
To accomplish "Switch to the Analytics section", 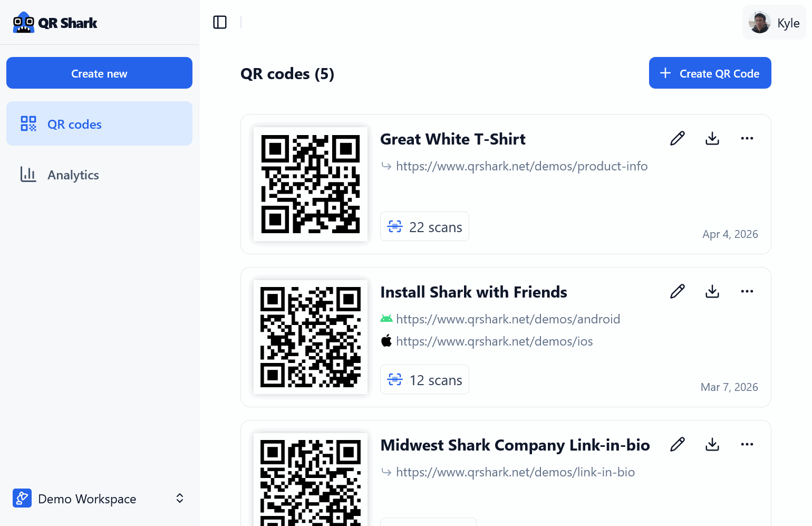I will [73, 175].
